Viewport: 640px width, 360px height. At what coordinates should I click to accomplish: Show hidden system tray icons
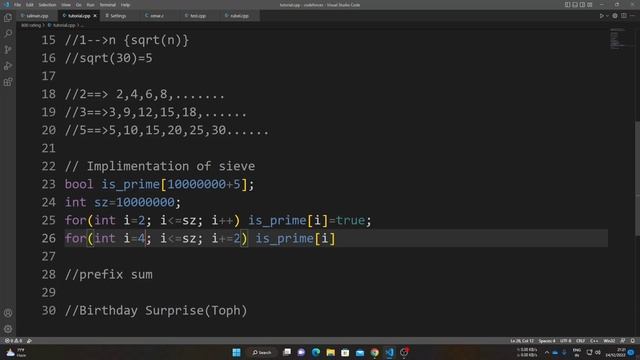[x=547, y=352]
